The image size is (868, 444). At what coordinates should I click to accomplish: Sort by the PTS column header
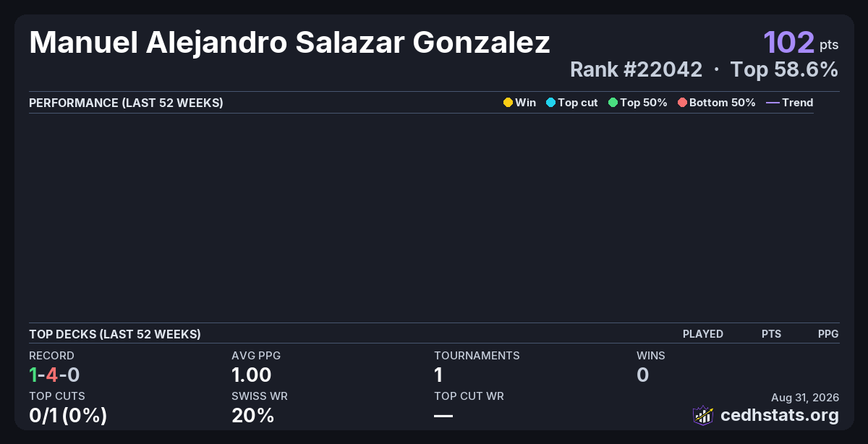pyautogui.click(x=771, y=334)
